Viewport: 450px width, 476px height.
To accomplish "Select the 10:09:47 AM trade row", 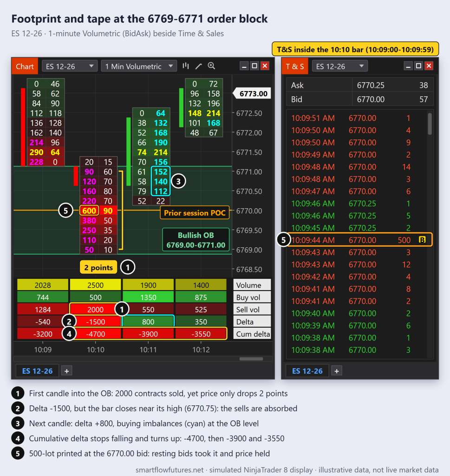I will (x=357, y=191).
